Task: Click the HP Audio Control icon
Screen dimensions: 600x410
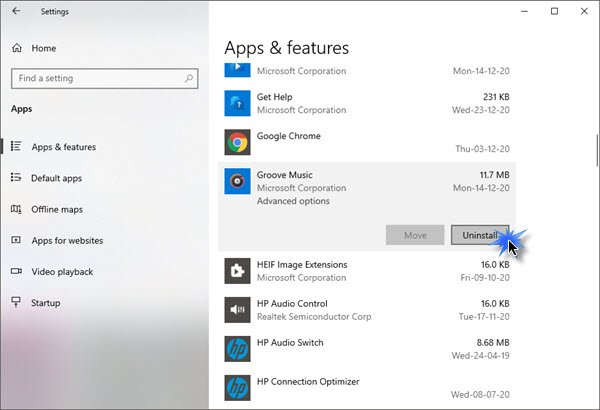Action: pyautogui.click(x=237, y=310)
